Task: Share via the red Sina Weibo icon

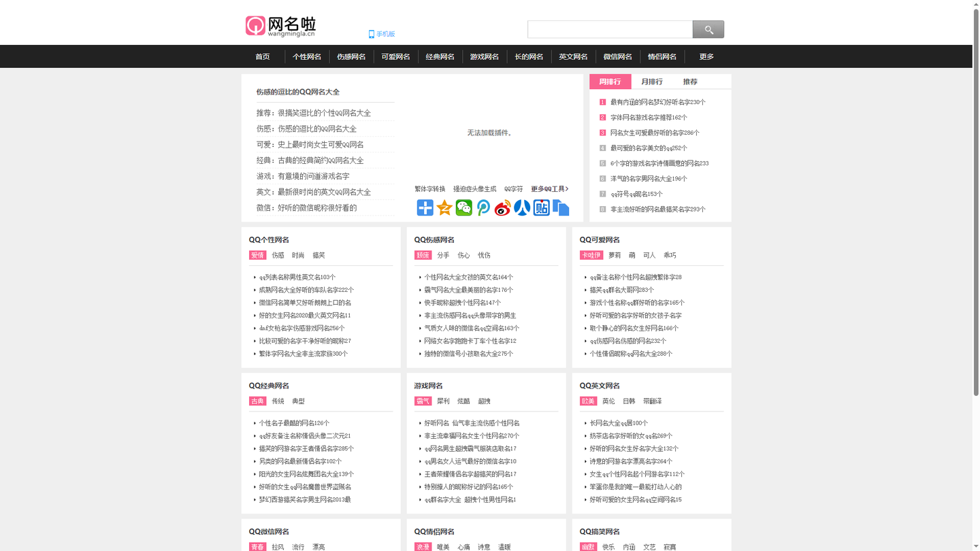Action: (503, 208)
